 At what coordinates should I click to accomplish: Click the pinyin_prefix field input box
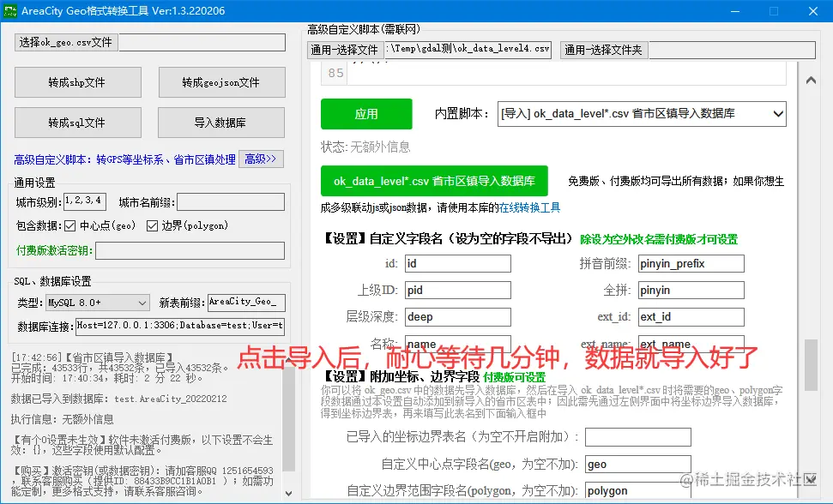(691, 263)
